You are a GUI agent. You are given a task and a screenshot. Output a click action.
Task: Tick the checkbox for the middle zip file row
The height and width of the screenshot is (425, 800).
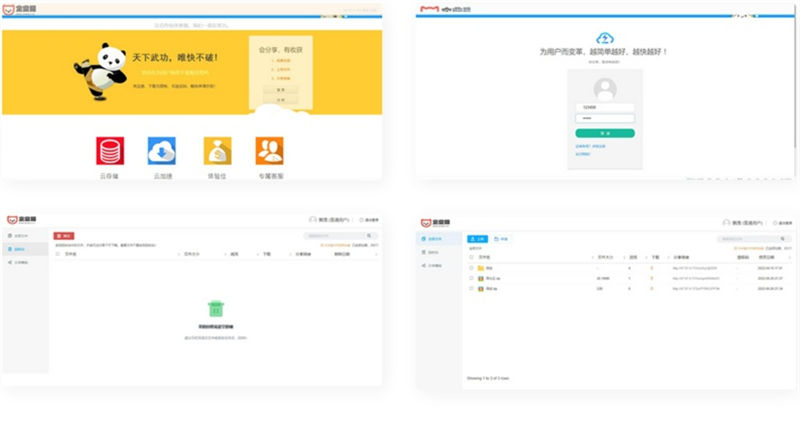pos(471,279)
